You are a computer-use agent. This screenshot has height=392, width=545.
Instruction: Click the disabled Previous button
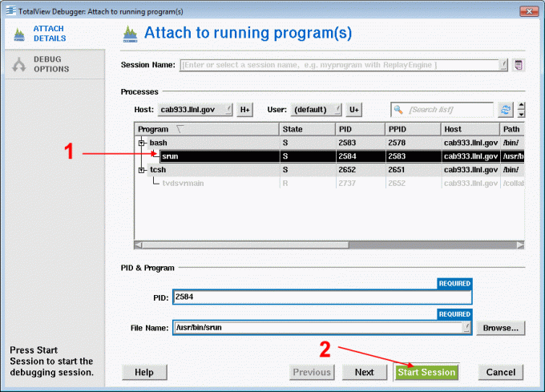[x=312, y=372]
